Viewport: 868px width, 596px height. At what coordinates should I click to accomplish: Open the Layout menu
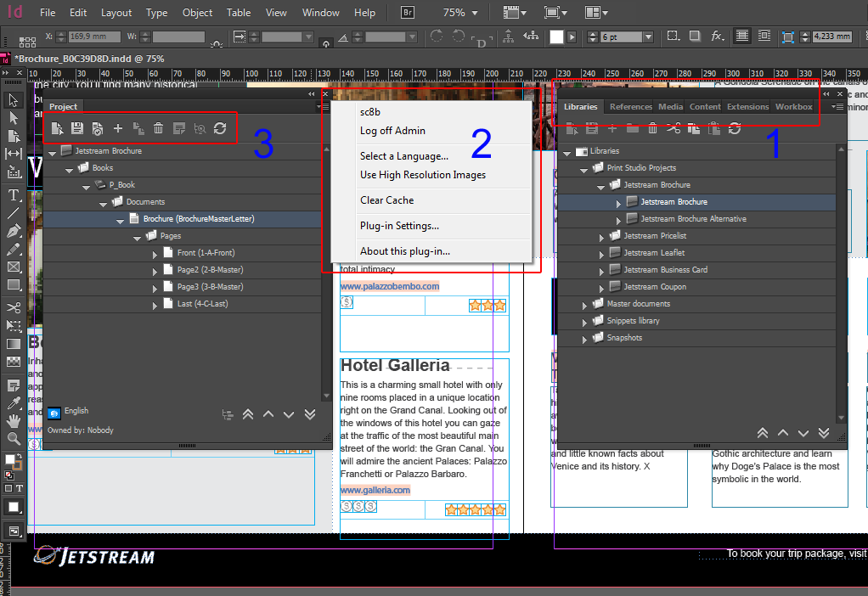click(x=116, y=12)
